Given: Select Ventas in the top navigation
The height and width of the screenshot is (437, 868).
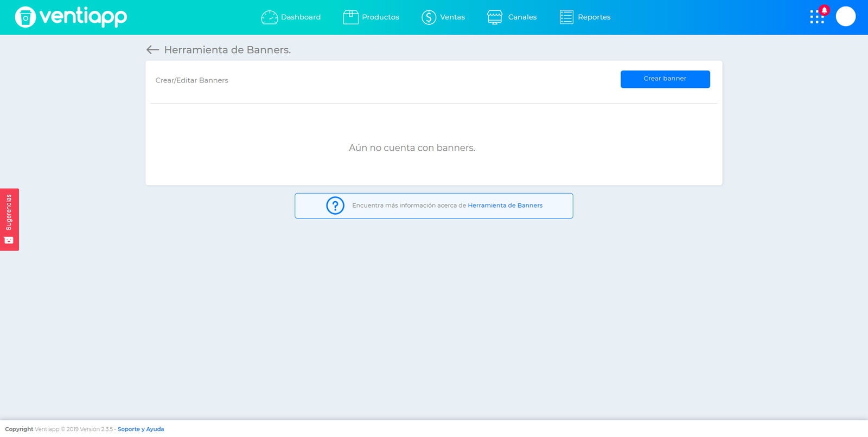Looking at the screenshot, I should 452,17.
